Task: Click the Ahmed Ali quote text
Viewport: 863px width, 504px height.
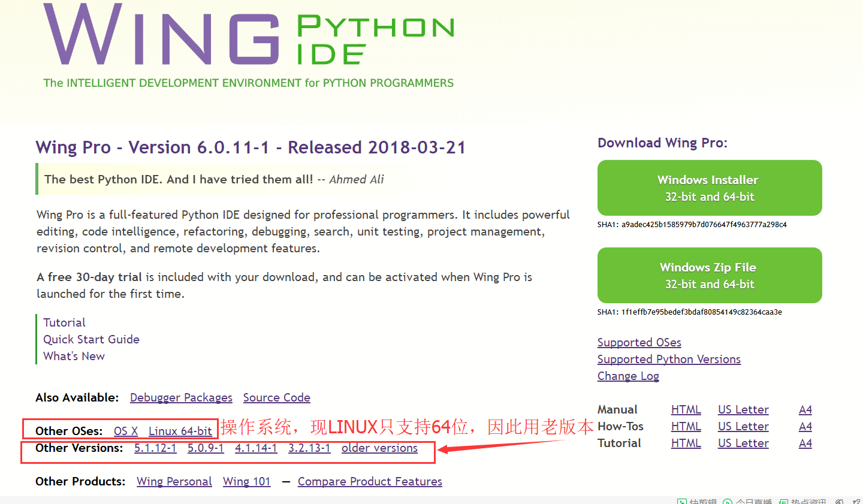Action: pyautogui.click(x=215, y=179)
